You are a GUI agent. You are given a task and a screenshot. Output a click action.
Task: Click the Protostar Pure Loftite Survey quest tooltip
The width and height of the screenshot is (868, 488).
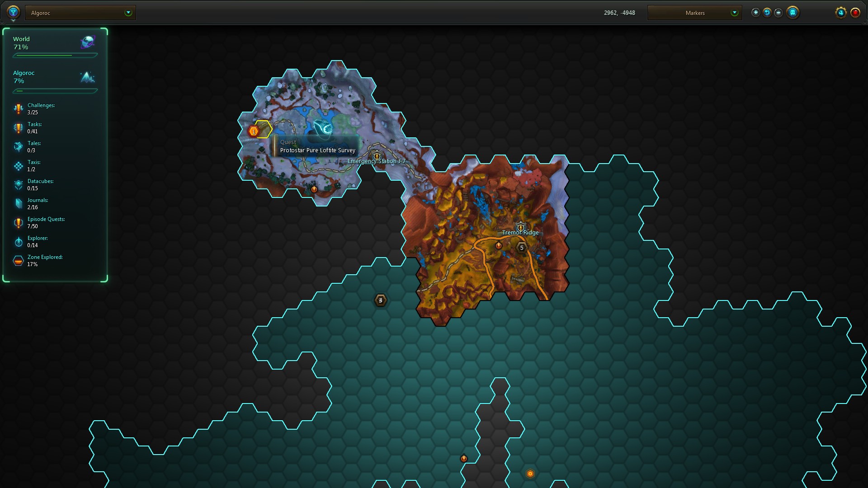pyautogui.click(x=315, y=146)
